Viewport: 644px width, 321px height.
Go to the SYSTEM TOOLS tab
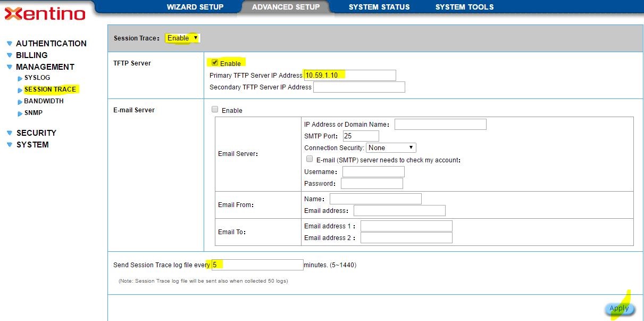464,7
